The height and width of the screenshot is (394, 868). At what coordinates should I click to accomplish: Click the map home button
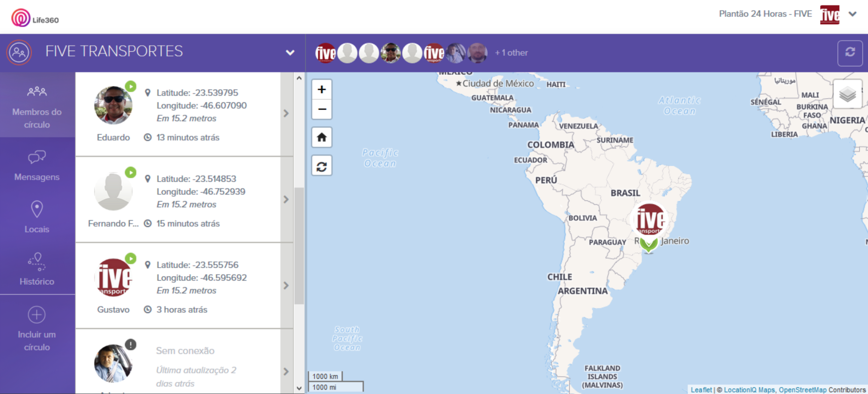point(322,137)
